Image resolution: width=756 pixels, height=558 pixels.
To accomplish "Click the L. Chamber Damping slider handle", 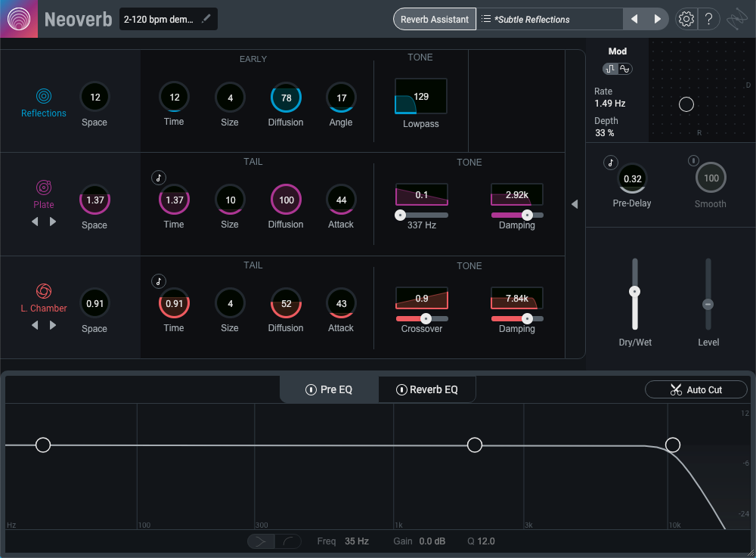I will 527,319.
